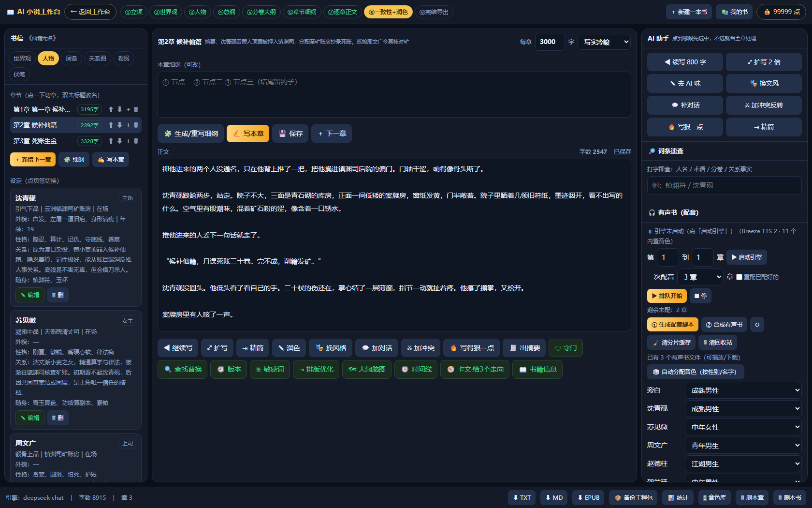
Task: Change the 沈青砚 voice dropdown
Action: click(743, 409)
